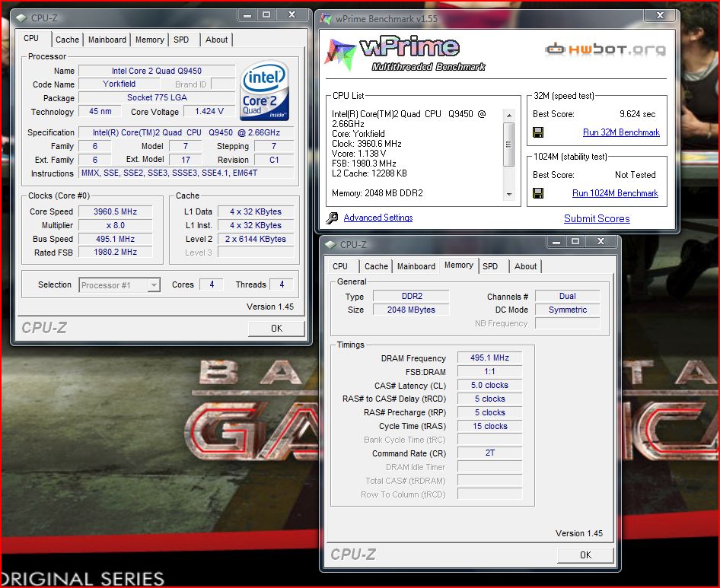Click the HWBOT.org logo in wPrime
Viewport: 720px width, 588px height.
606,49
